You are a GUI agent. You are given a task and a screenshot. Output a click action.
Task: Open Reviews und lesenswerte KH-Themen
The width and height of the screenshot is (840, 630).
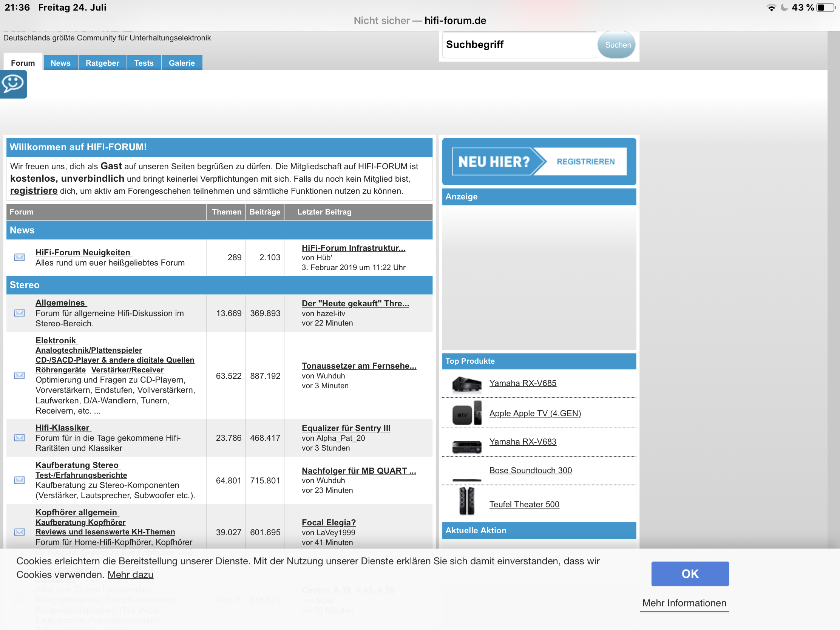105,532
